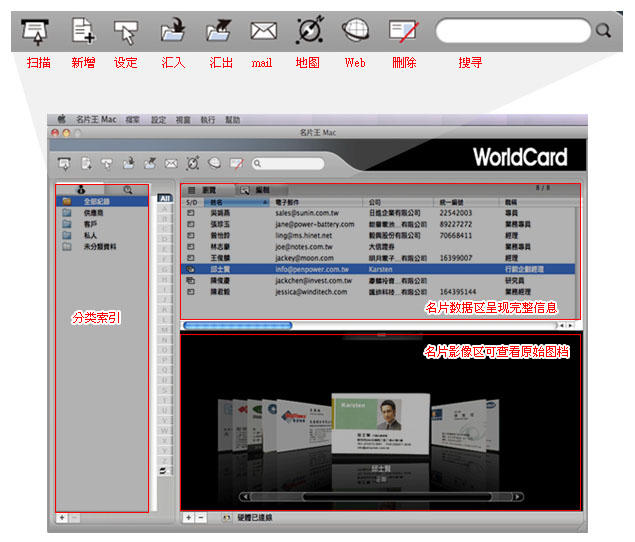Image resolution: width=635 pixels, height=542 pixels.
Task: Sort by the 姓名 column header
Action: tap(237, 202)
